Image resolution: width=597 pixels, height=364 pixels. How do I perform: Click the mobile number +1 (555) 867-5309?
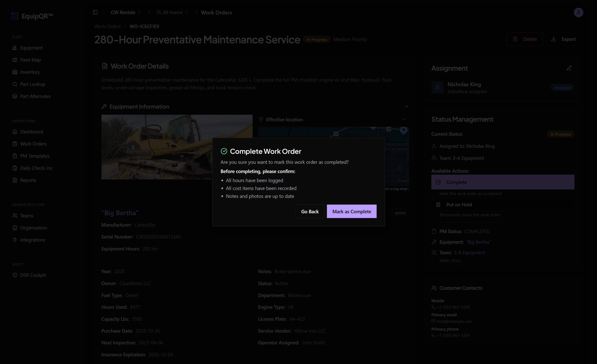pos(453,307)
